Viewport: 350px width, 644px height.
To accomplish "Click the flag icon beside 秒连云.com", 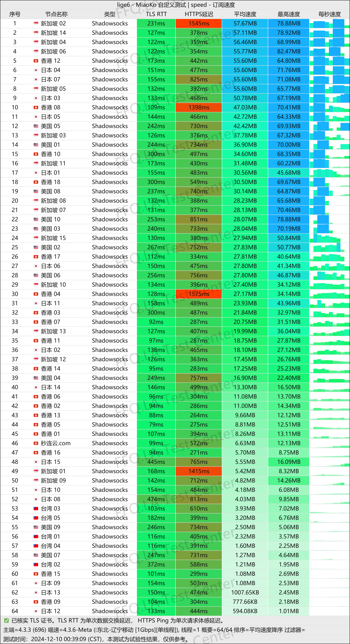I will pos(36,443).
